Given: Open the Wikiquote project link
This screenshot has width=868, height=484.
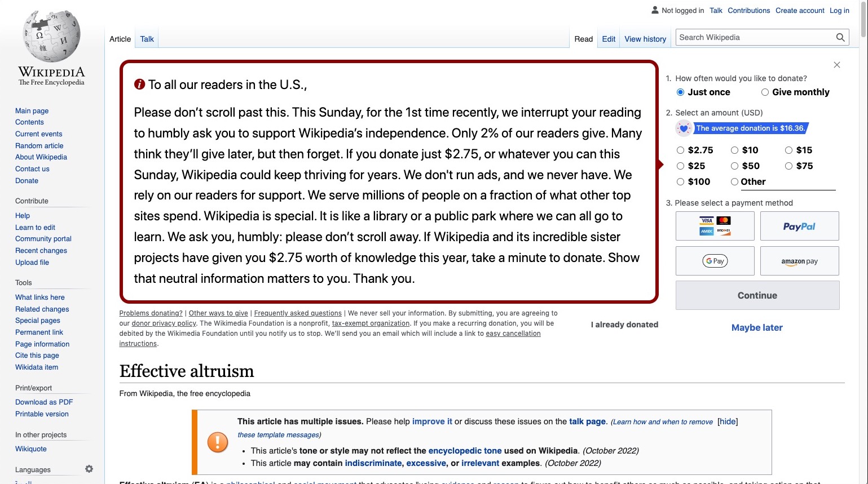Looking at the screenshot, I should point(30,449).
